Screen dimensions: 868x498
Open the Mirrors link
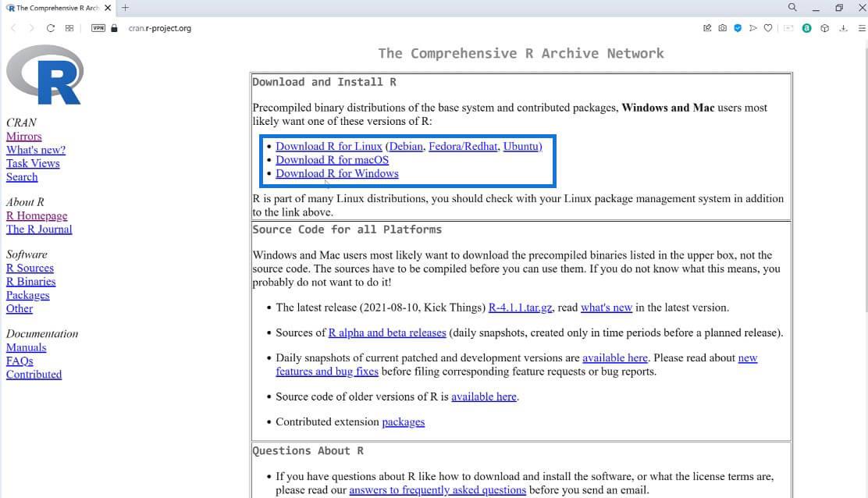click(x=23, y=136)
